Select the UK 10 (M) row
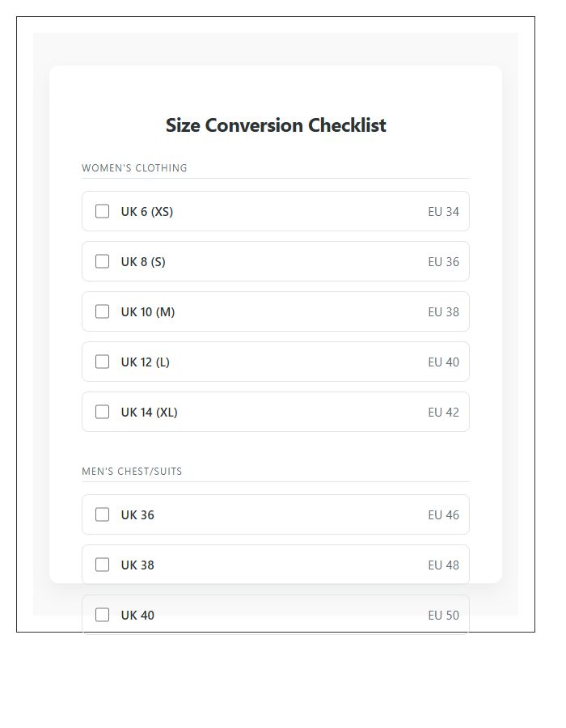The width and height of the screenshot is (566, 728). 275,311
